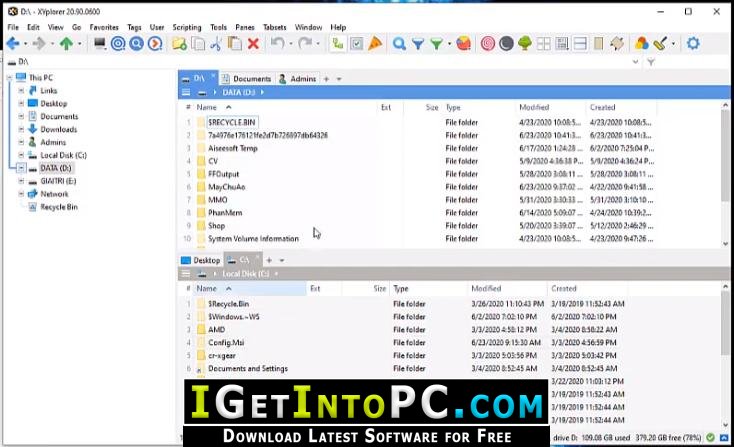This screenshot has height=447, width=734.
Task: Click the green tree icon in toolbar
Action: click(x=524, y=44)
